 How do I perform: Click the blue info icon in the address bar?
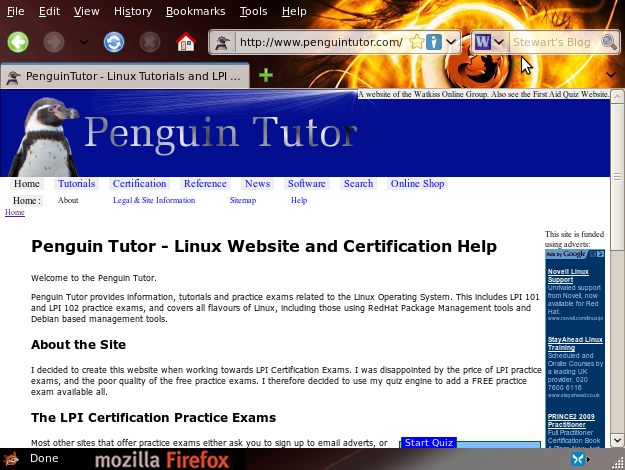coord(434,42)
